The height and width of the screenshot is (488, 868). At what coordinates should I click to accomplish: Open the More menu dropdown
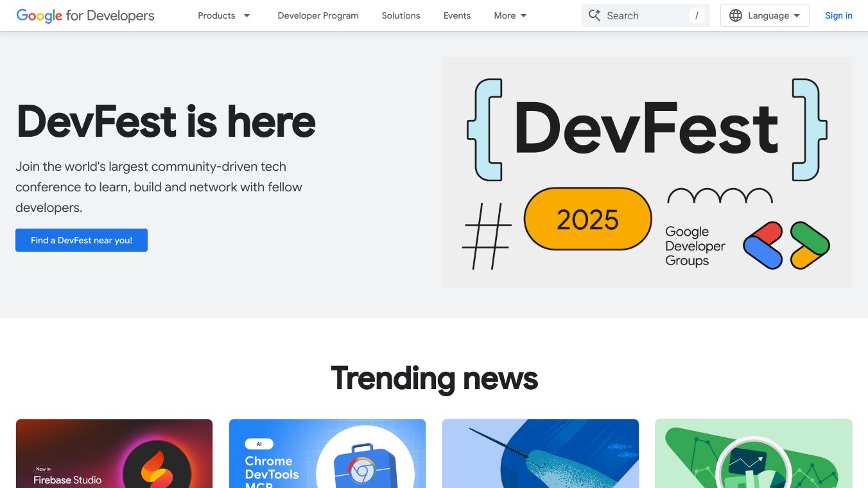tap(510, 15)
